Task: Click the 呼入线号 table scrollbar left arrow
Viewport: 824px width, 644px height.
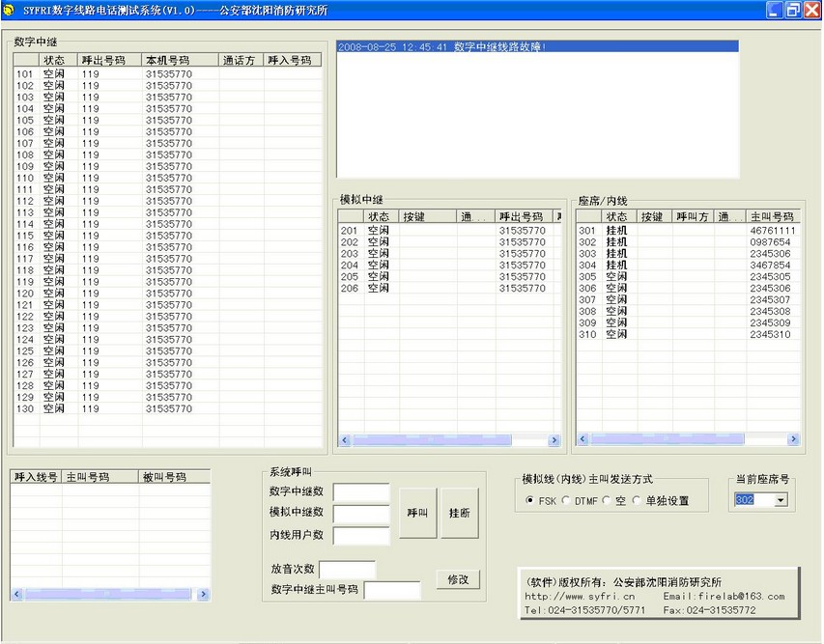Action: [16, 595]
